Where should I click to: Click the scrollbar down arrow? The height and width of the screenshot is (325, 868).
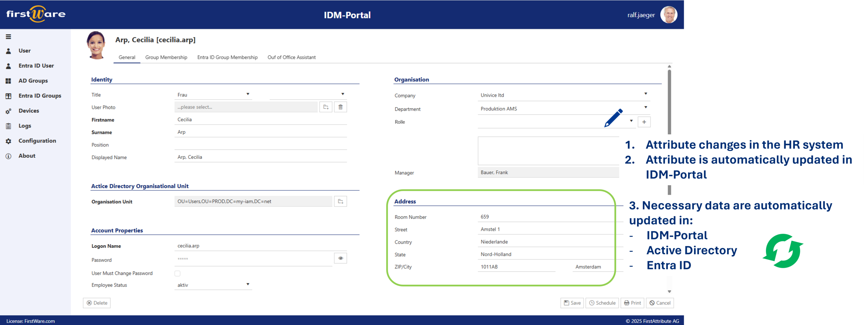[669, 292]
